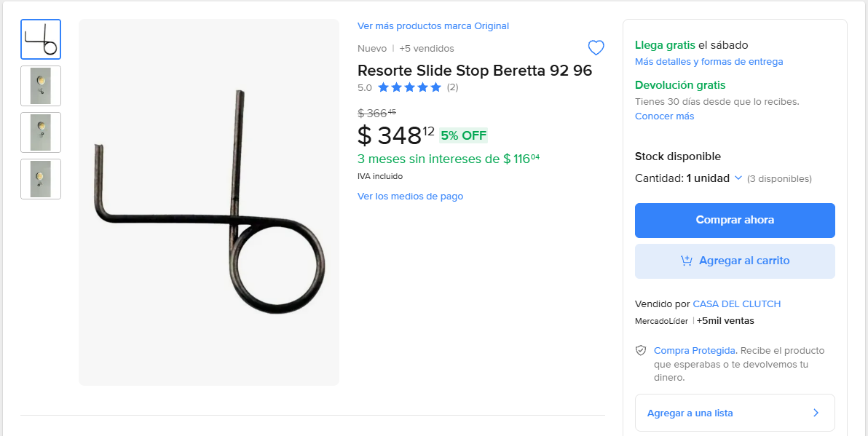
Task: Click Agregar al carrito button
Action: [x=735, y=261]
